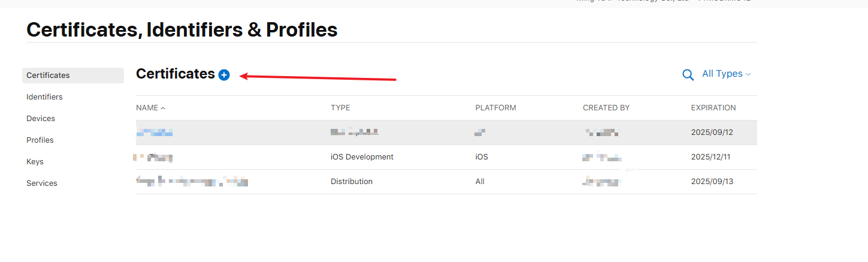
Task: Expand the All Types filter dropdown
Action: [726, 74]
